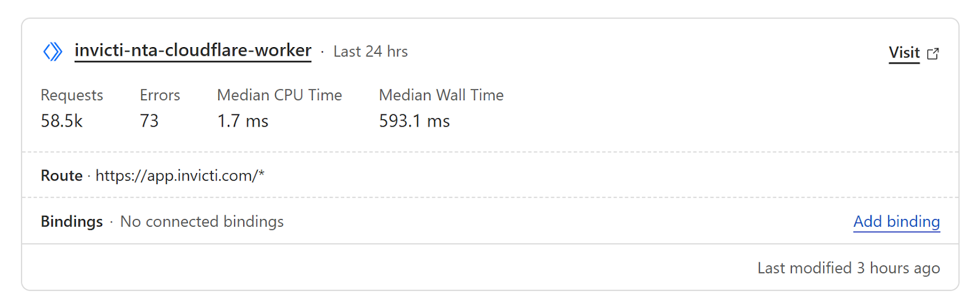This screenshot has width=980, height=296.
Task: Click the Last 24 hrs label
Action: [x=371, y=51]
